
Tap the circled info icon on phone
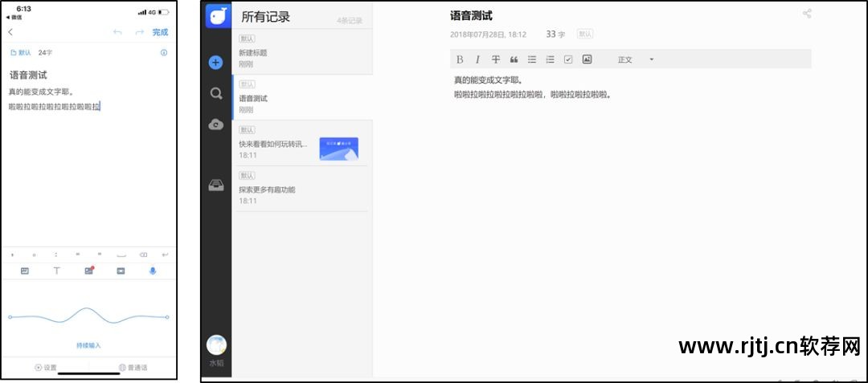[163, 53]
